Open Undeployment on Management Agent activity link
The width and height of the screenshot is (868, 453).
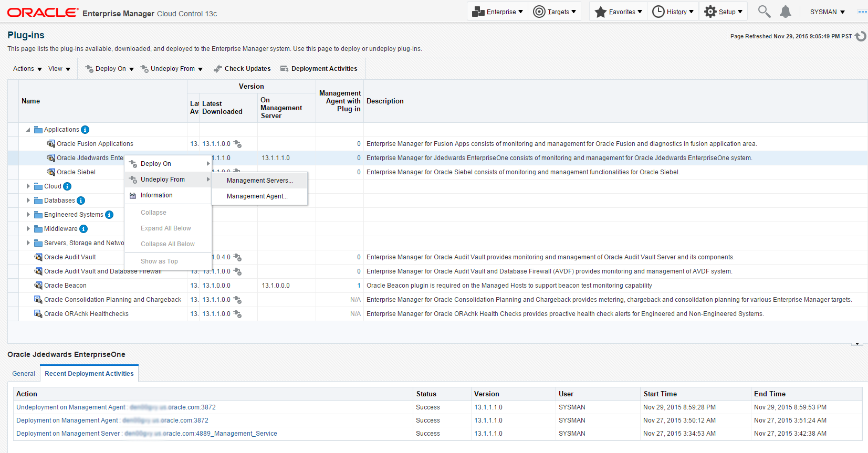coord(70,407)
